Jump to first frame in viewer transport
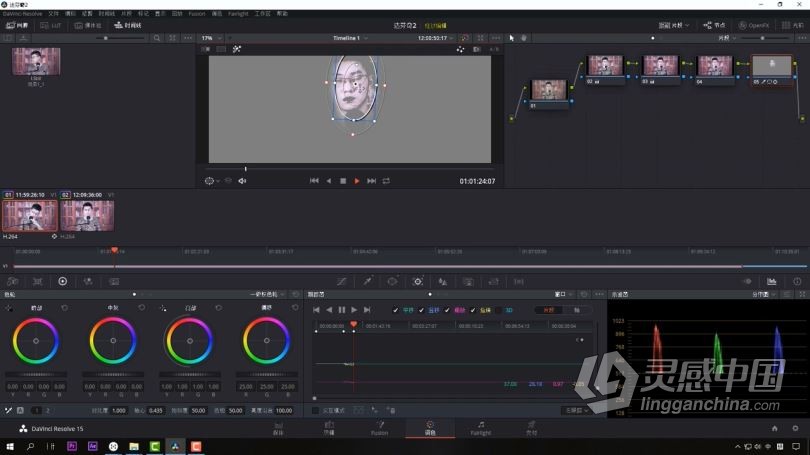Image resolution: width=810 pixels, height=455 pixels. (x=314, y=181)
